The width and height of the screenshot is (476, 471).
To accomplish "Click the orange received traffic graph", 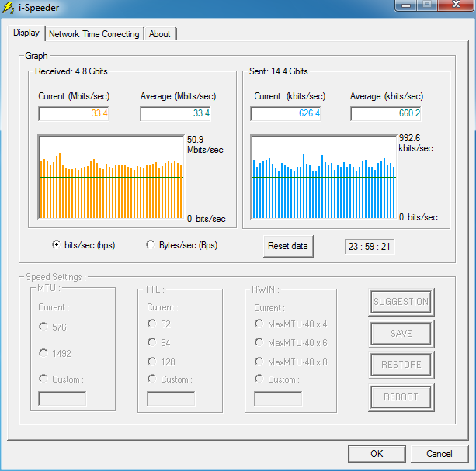I will 111,178.
